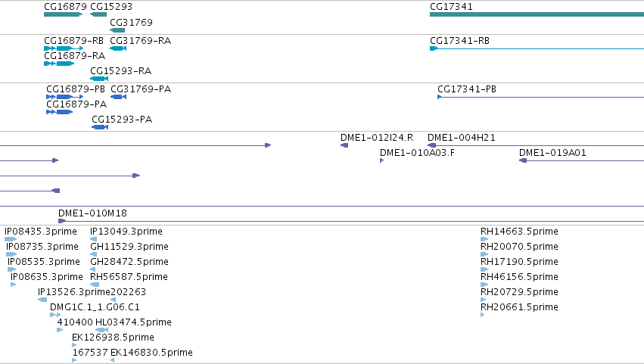The height and width of the screenshot is (364, 644).
Task: Select the CG16879-RB transcript glyph
Action: [64, 48]
